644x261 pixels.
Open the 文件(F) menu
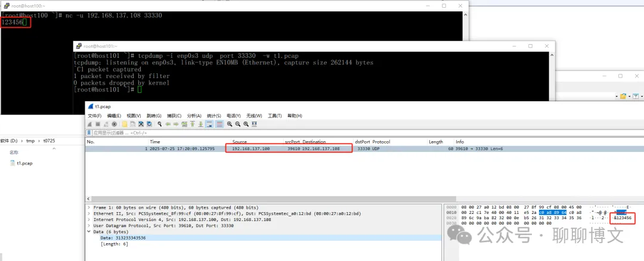pyautogui.click(x=94, y=116)
